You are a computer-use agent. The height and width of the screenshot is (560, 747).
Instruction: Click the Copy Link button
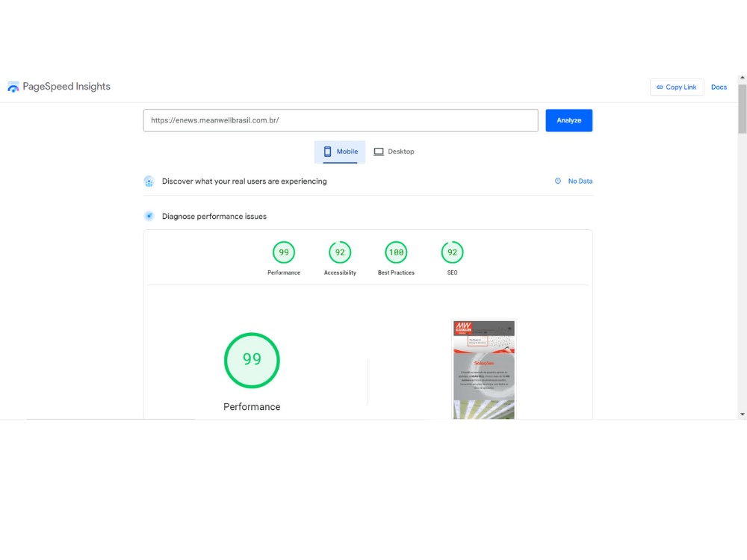tap(677, 87)
